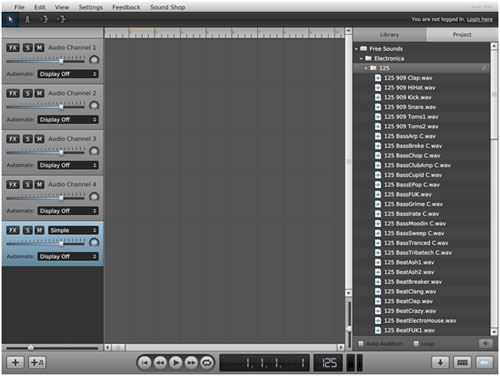Click the song position display
Screen dimensions: 500x376
click(x=264, y=363)
